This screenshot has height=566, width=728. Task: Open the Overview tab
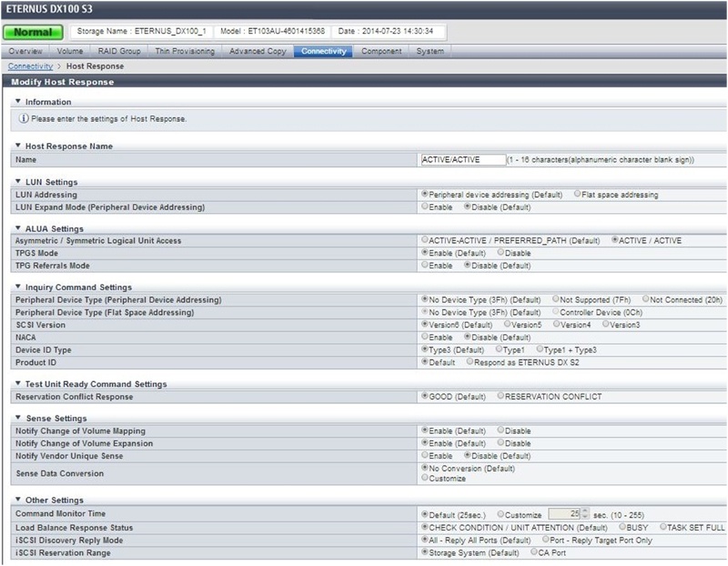tap(25, 51)
